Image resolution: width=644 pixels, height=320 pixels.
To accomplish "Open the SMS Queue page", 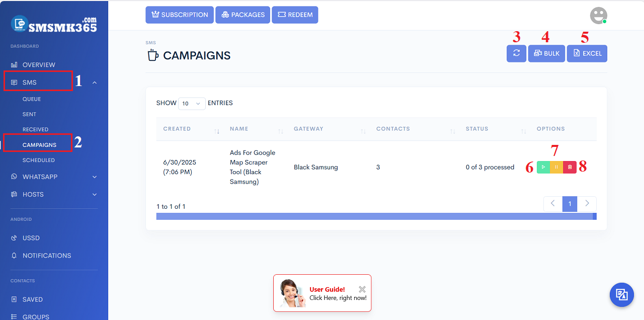I will click(x=32, y=99).
